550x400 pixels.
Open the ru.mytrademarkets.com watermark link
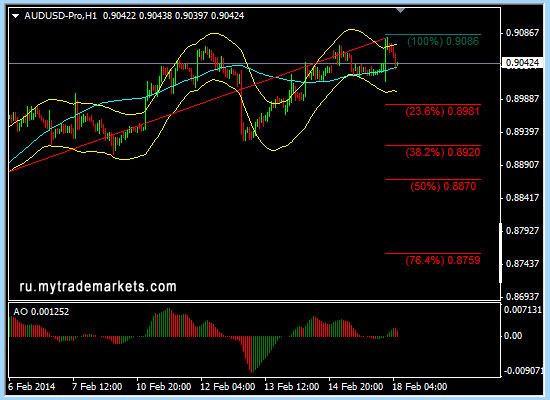point(98,287)
